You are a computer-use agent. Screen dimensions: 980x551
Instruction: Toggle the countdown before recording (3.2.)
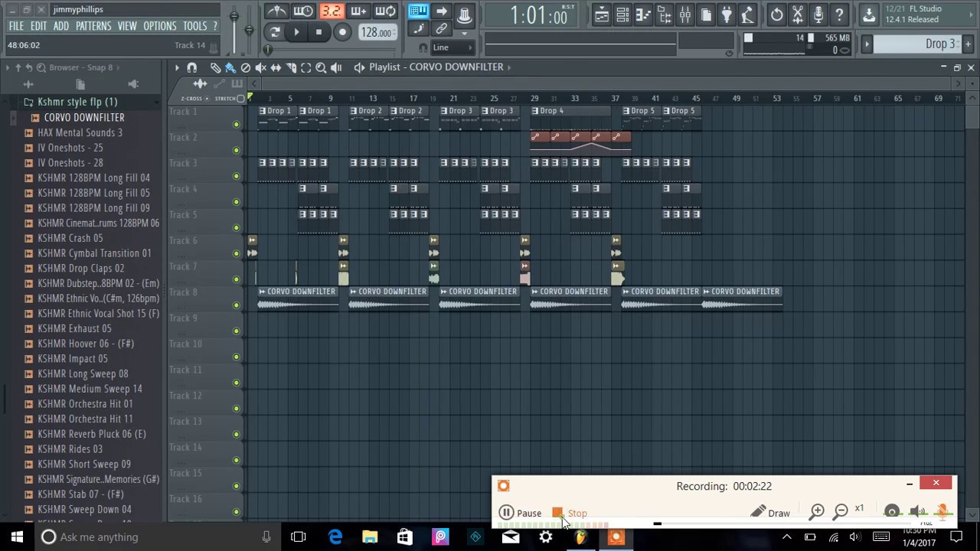click(x=332, y=11)
